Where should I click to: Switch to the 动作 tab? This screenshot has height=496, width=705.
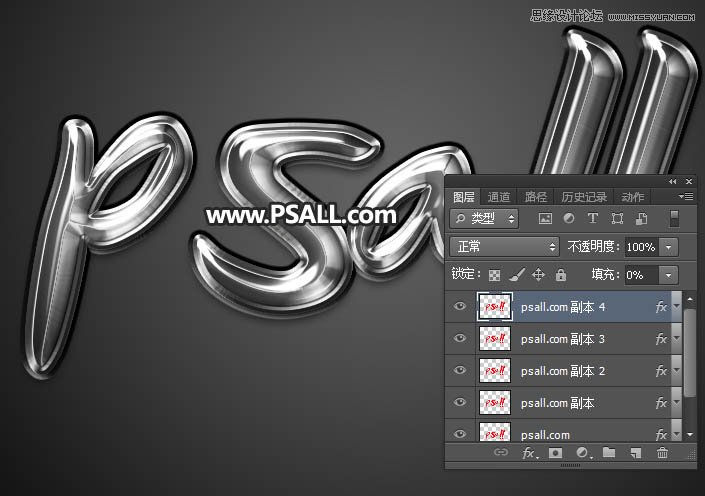633,197
